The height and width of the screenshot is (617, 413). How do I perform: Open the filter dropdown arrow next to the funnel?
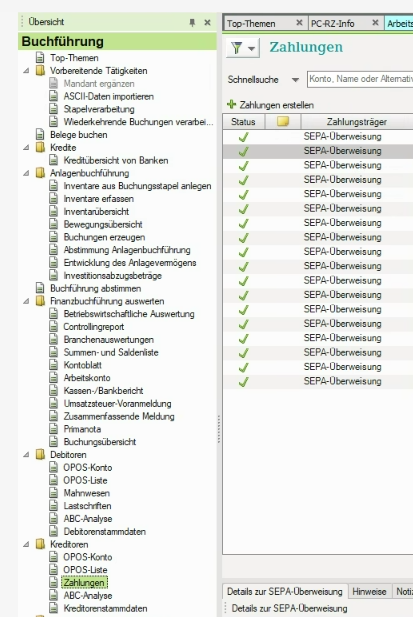tap(252, 49)
